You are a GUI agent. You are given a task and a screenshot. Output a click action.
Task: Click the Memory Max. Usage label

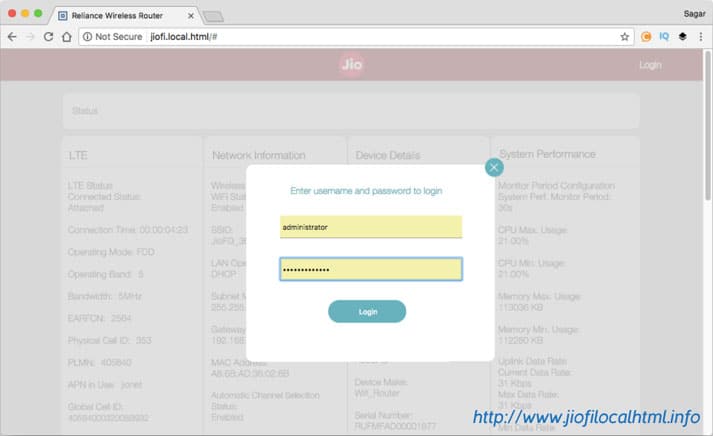539,296
